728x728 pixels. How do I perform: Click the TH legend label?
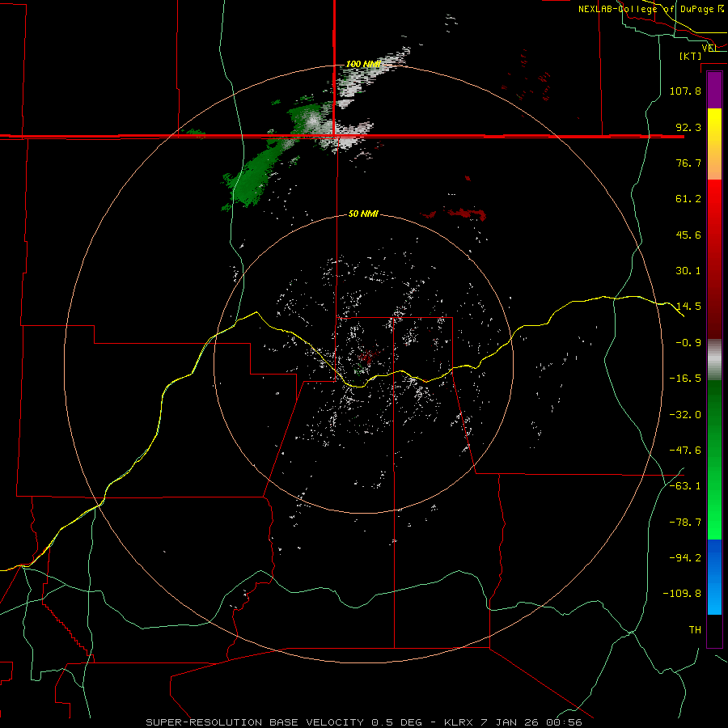click(x=695, y=629)
